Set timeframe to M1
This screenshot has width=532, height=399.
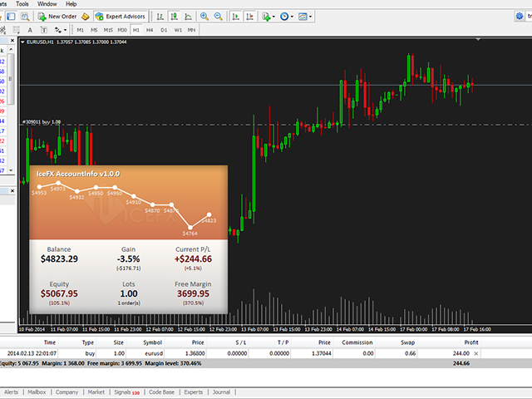click(81, 30)
